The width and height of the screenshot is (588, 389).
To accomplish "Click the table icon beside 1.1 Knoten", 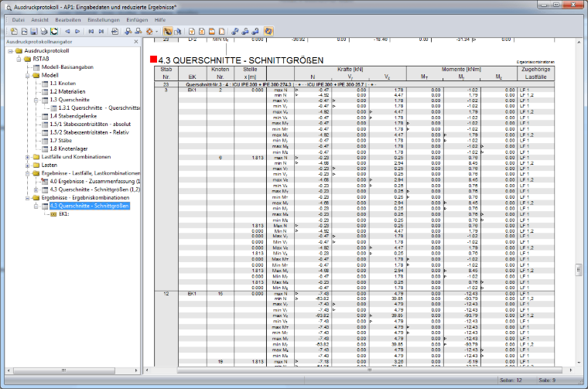I will click(45, 84).
